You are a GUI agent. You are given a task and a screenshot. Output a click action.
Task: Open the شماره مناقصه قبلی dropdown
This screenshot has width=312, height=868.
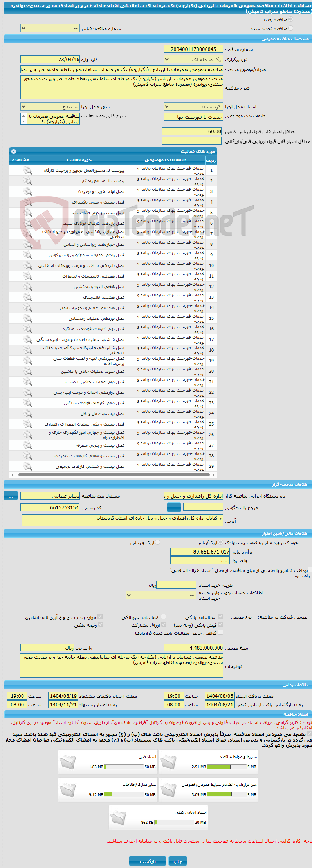coord(50,29)
